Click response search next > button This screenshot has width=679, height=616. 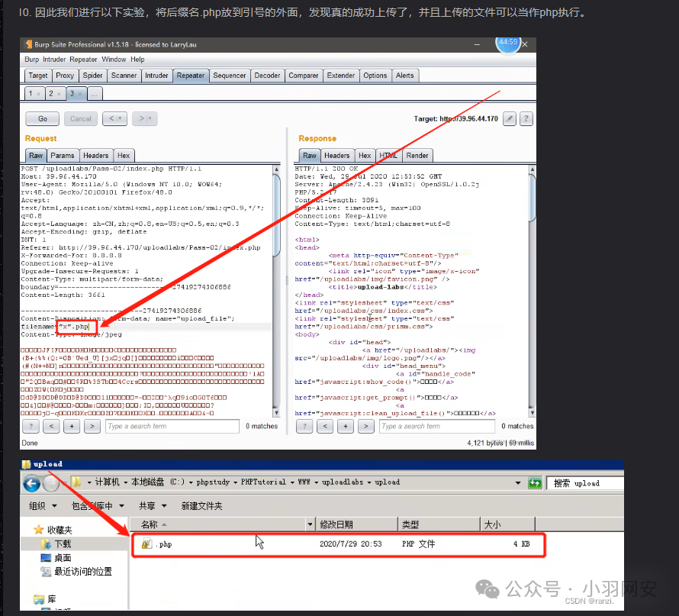click(365, 426)
